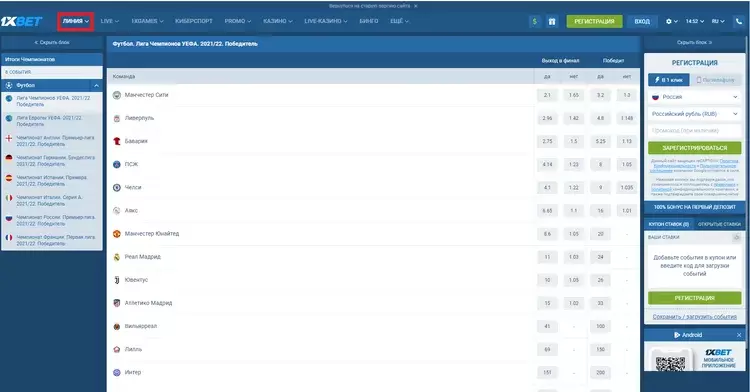Open the ЛИНИЯ menu
Image resolution: width=750 pixels, height=392 pixels.
click(x=76, y=22)
